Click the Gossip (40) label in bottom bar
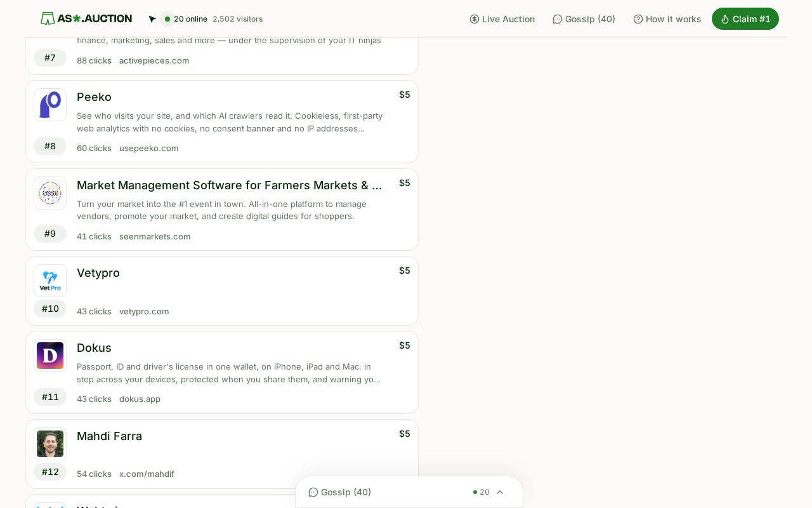This screenshot has height=508, width=812. 346,492
